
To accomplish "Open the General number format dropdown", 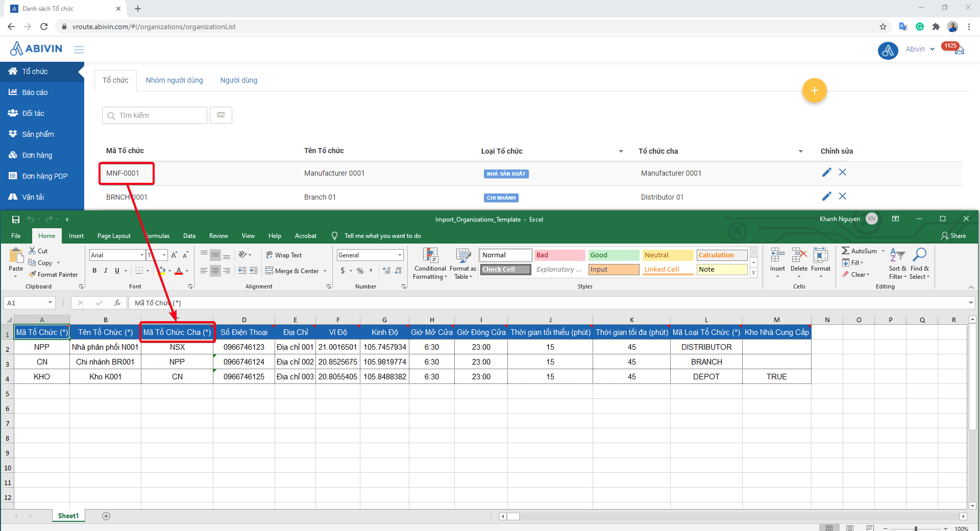I will pos(400,255).
